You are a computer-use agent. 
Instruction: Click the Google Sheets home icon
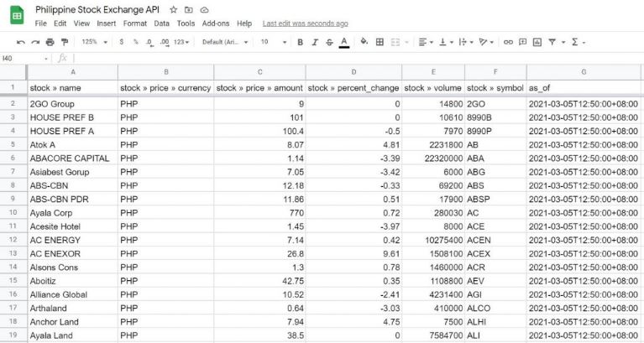pyautogui.click(x=17, y=16)
